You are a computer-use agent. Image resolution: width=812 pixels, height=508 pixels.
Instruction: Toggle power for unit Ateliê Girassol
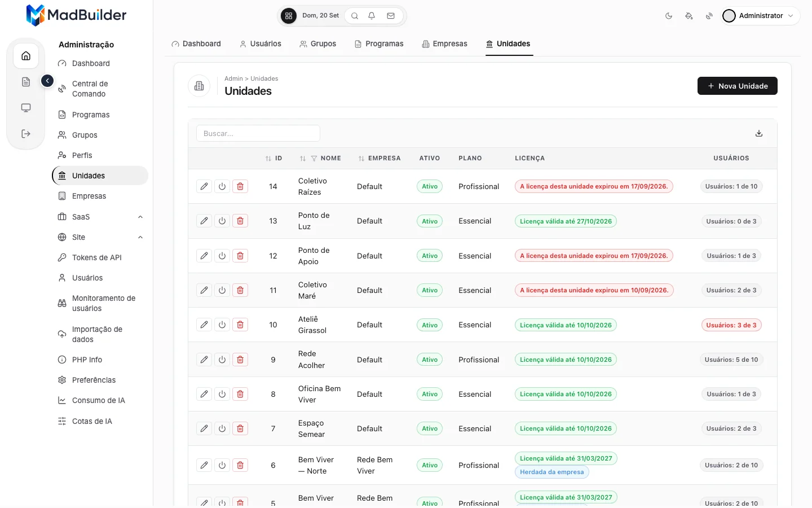click(x=222, y=325)
